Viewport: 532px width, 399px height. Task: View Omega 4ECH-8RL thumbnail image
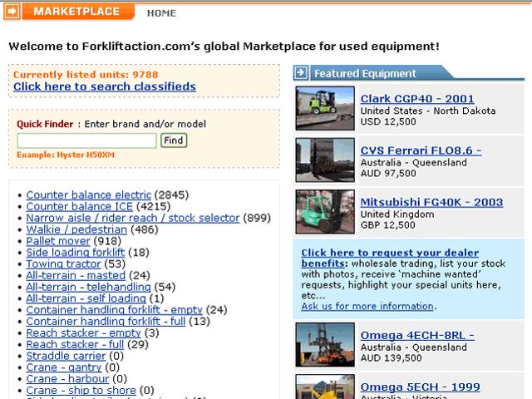(325, 345)
